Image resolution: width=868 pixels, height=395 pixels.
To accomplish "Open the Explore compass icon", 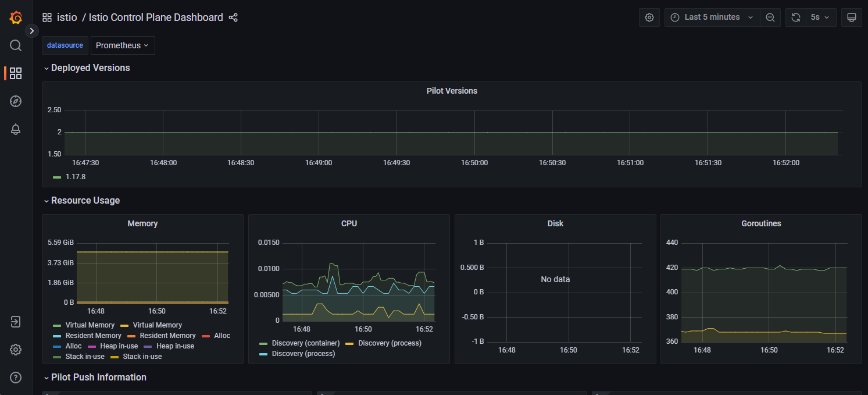I will point(15,101).
